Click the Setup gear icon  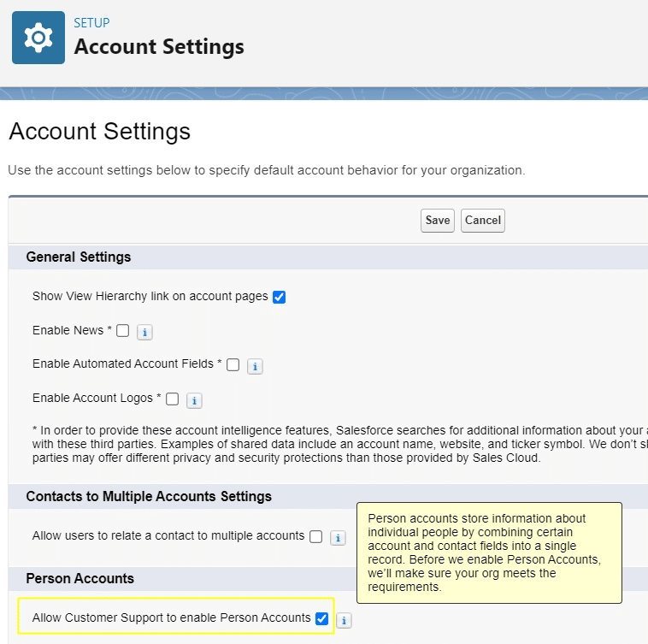[x=38, y=38]
